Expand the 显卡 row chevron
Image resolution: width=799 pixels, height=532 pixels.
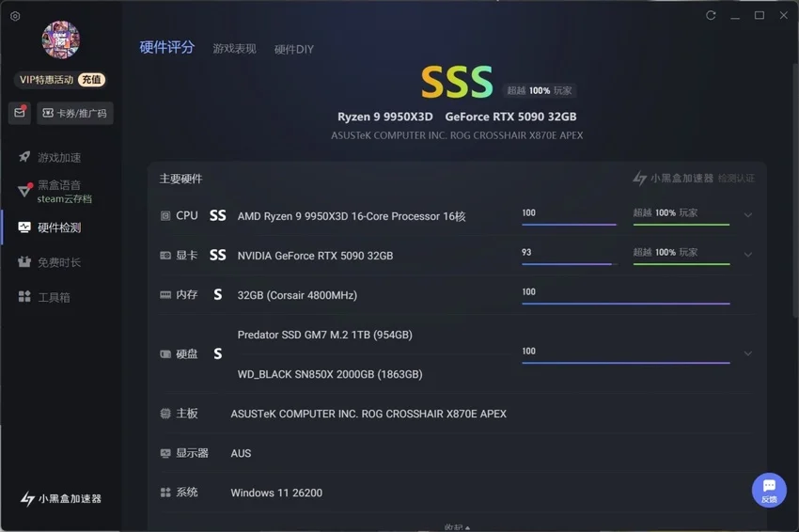click(x=747, y=255)
